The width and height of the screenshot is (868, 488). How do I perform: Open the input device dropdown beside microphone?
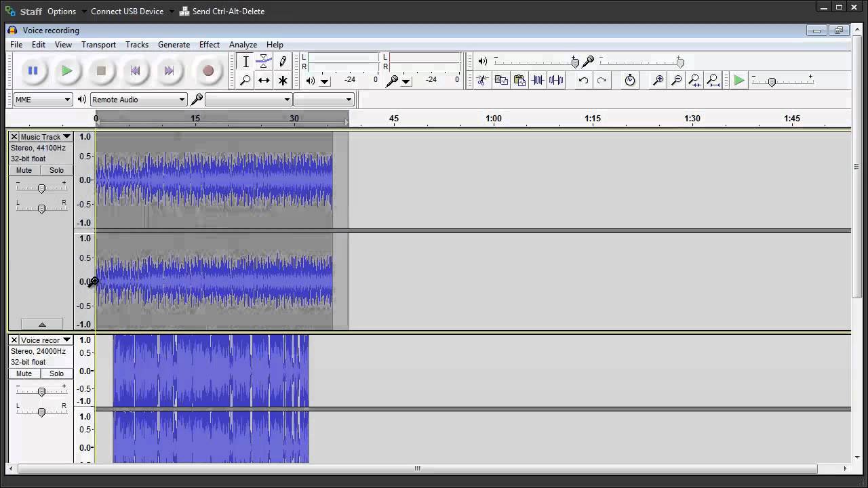[248, 100]
